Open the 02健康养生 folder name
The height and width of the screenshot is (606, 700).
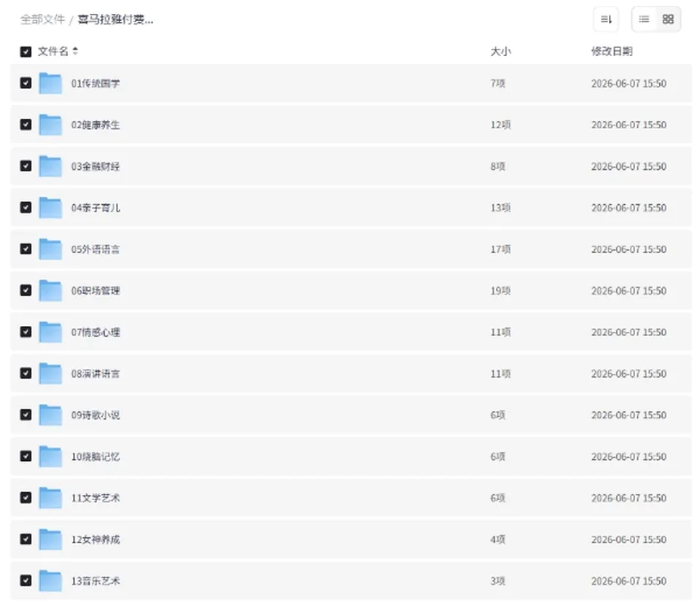click(96, 125)
